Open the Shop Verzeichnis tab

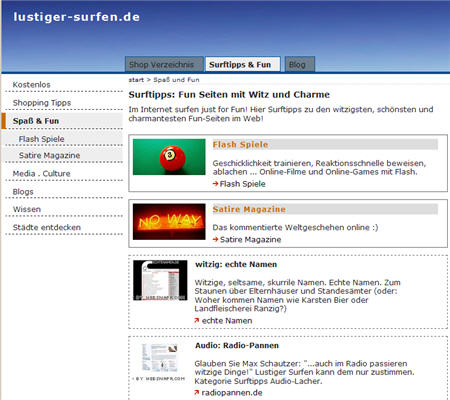click(x=164, y=64)
